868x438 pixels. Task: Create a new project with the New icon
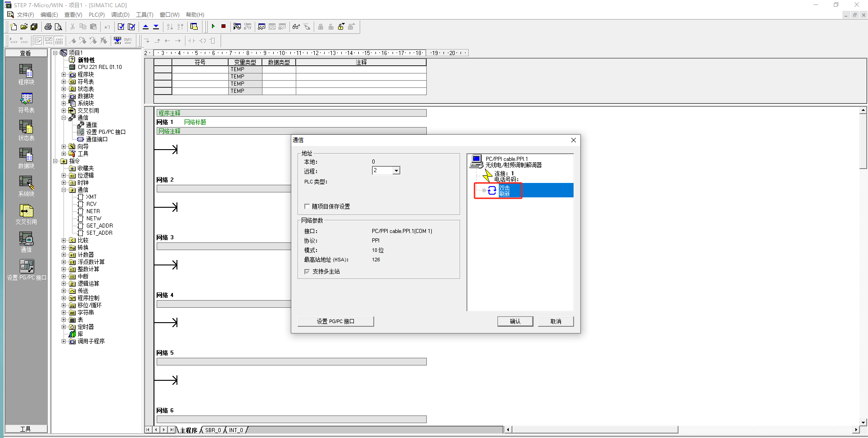pyautogui.click(x=14, y=27)
